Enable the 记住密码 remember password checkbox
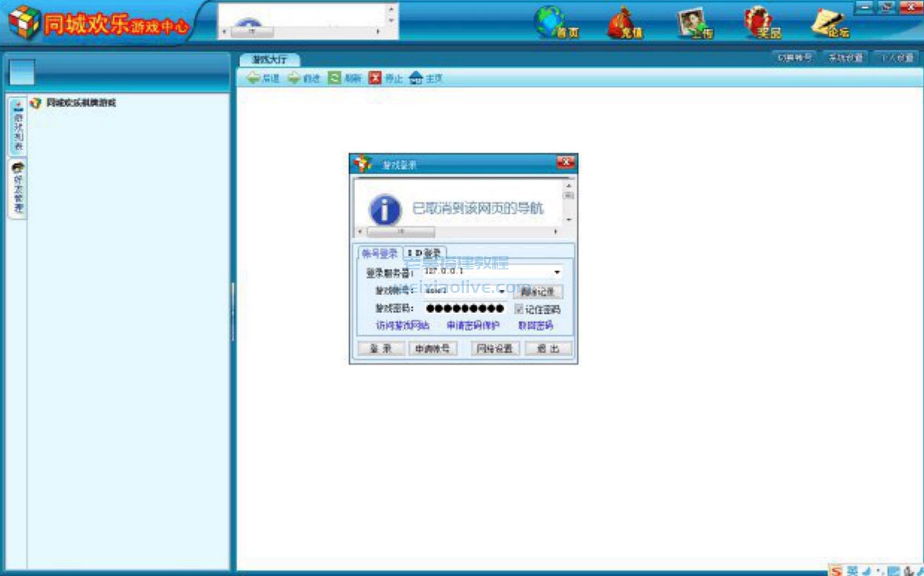Viewport: 924px width, 576px height. (x=520, y=309)
